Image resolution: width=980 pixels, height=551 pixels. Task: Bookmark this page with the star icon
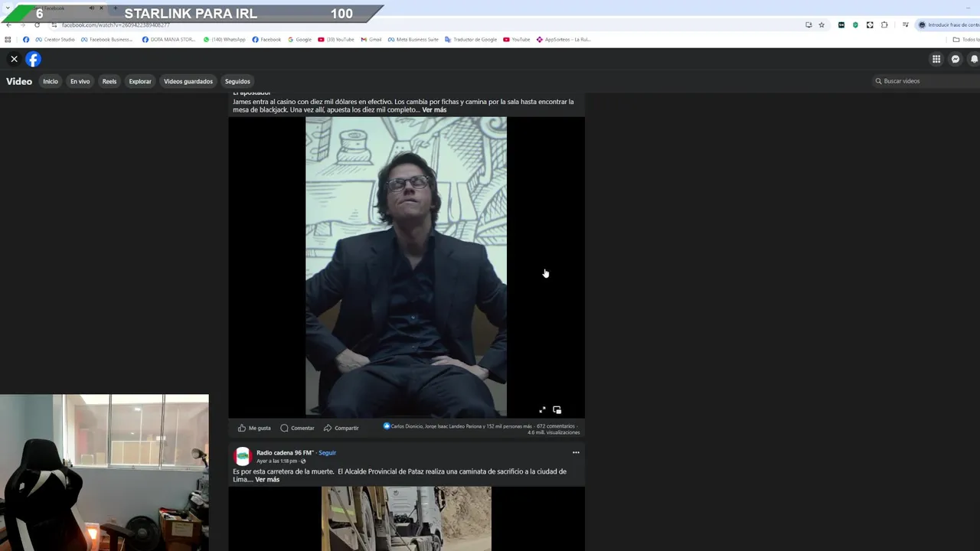point(822,25)
